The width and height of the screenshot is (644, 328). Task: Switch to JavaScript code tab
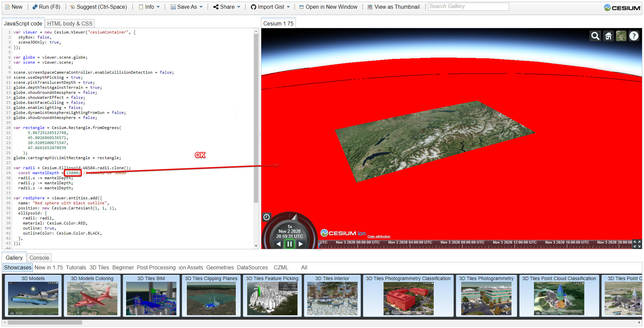(23, 23)
